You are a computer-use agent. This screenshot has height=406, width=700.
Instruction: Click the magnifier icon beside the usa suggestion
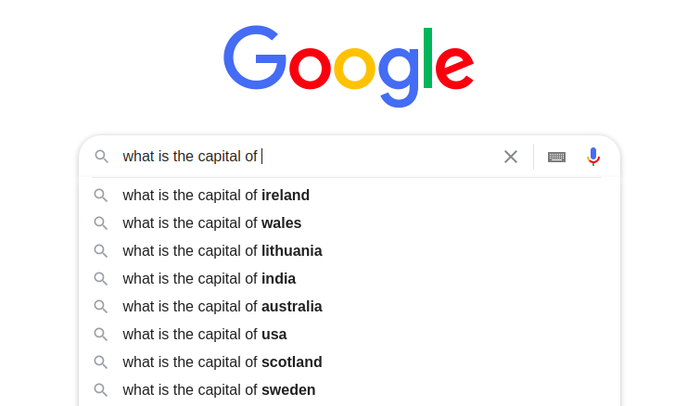100,334
